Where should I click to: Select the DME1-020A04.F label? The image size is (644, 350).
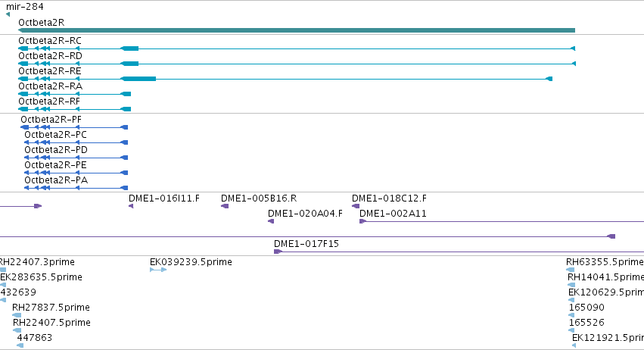(305, 214)
